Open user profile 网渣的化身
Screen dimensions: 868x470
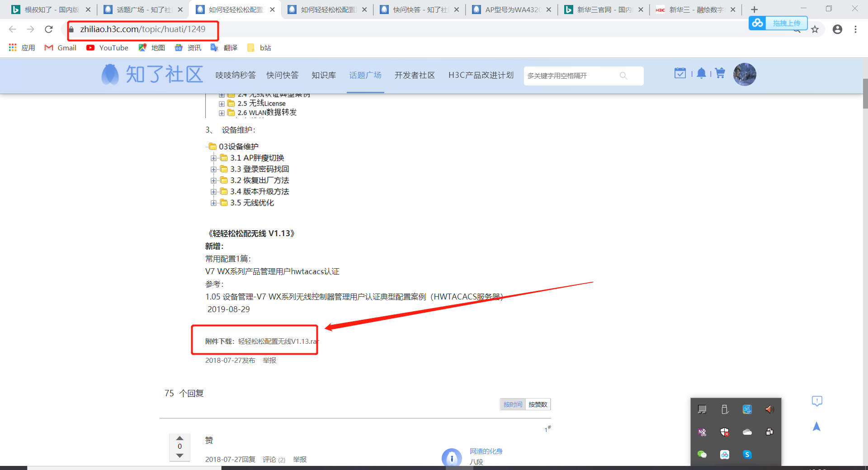(486, 451)
